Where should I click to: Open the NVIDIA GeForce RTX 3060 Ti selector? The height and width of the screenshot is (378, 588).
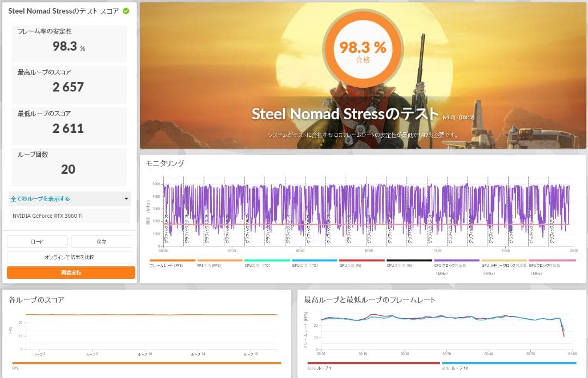69,216
